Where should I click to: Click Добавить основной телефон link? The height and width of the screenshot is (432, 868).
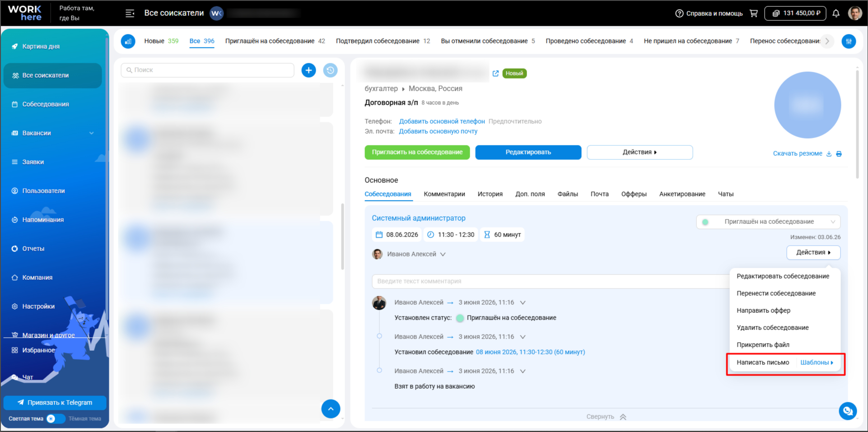tap(442, 121)
